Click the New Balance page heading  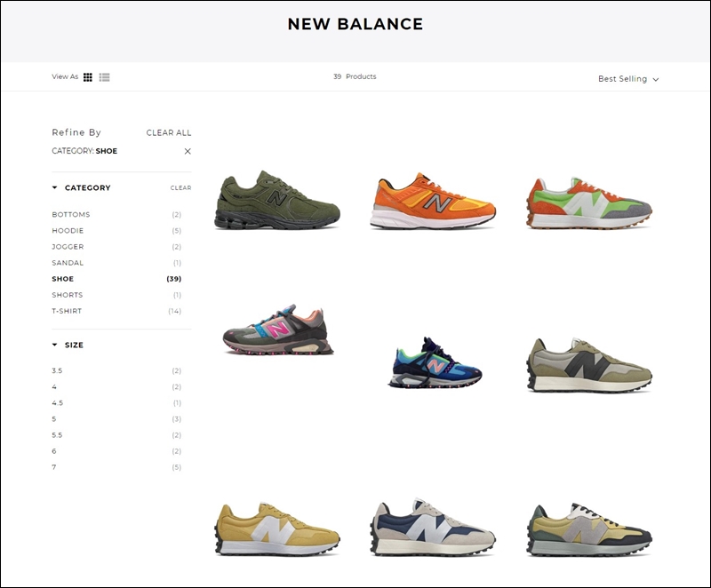click(355, 24)
